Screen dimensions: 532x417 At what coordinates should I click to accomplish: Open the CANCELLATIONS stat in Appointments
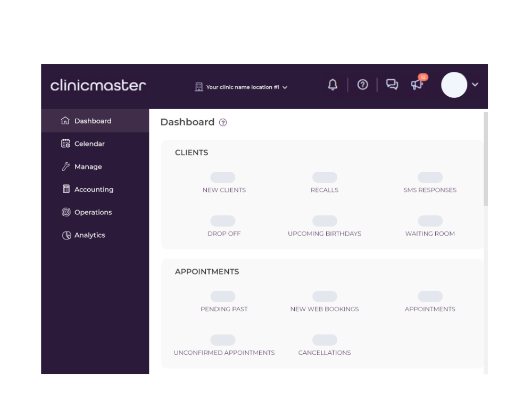(325, 352)
